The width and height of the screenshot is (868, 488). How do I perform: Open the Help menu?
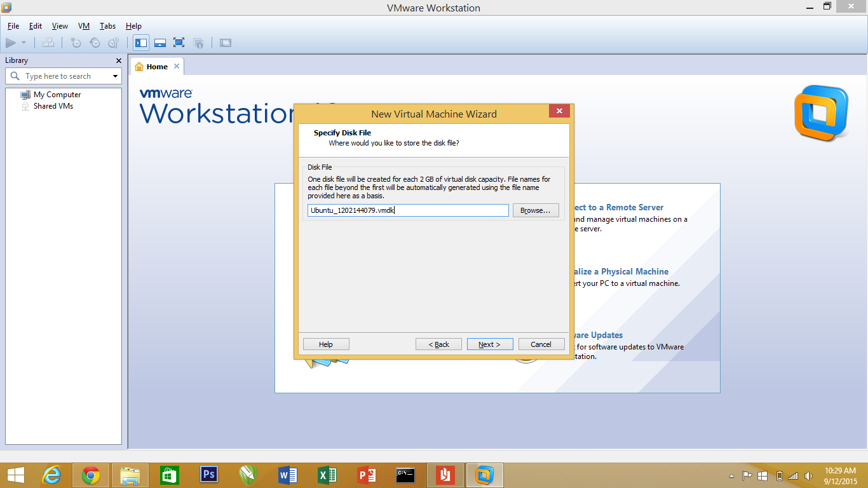133,26
